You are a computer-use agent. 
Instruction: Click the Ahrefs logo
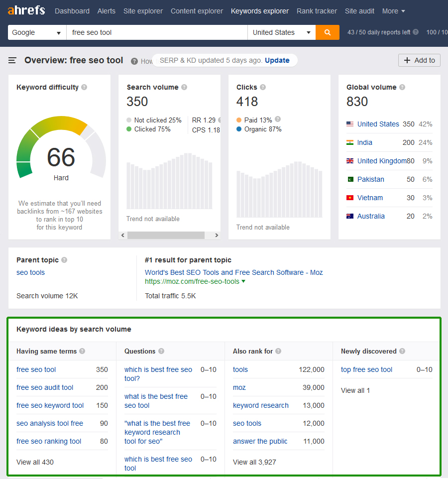(26, 10)
